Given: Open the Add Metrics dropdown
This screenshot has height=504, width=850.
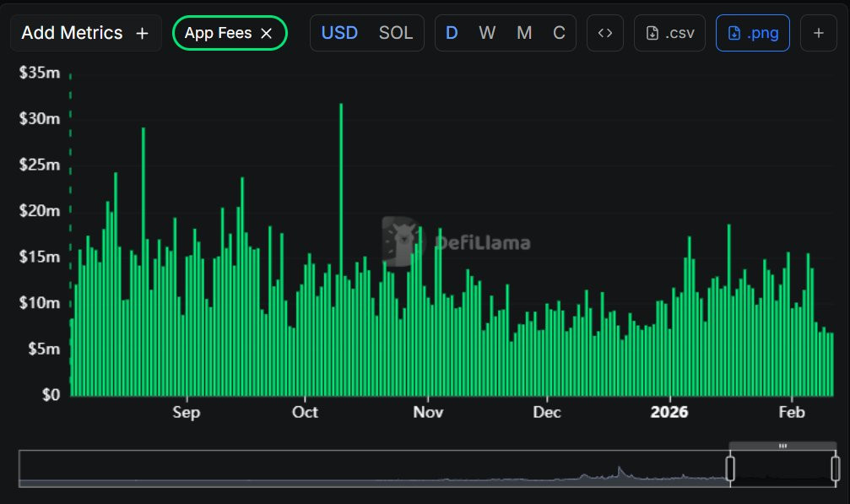Looking at the screenshot, I should coord(85,33).
